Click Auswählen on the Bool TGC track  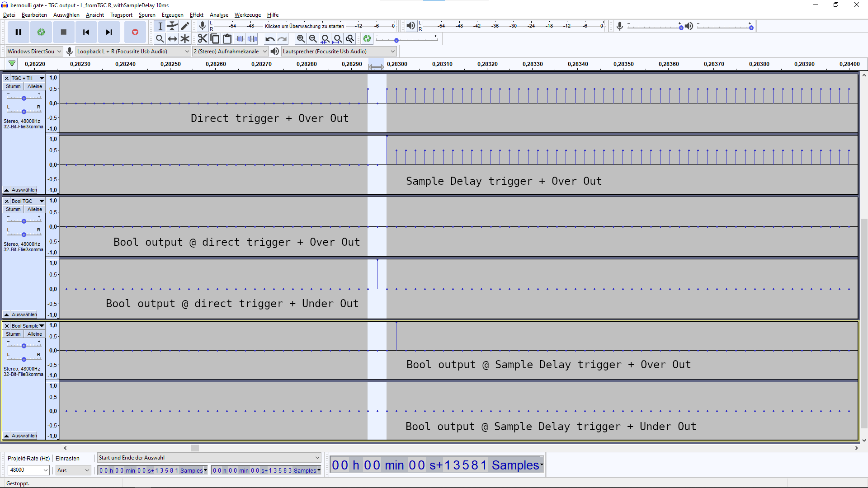(24, 314)
